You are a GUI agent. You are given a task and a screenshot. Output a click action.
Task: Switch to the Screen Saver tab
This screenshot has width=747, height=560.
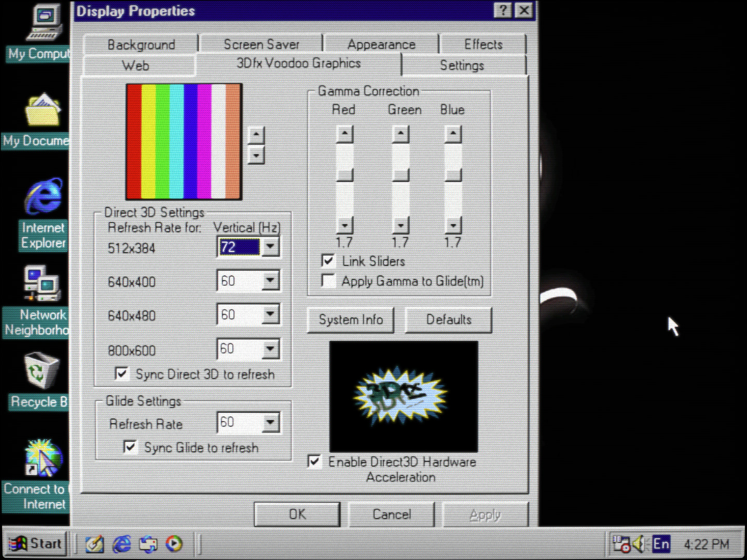click(x=261, y=45)
